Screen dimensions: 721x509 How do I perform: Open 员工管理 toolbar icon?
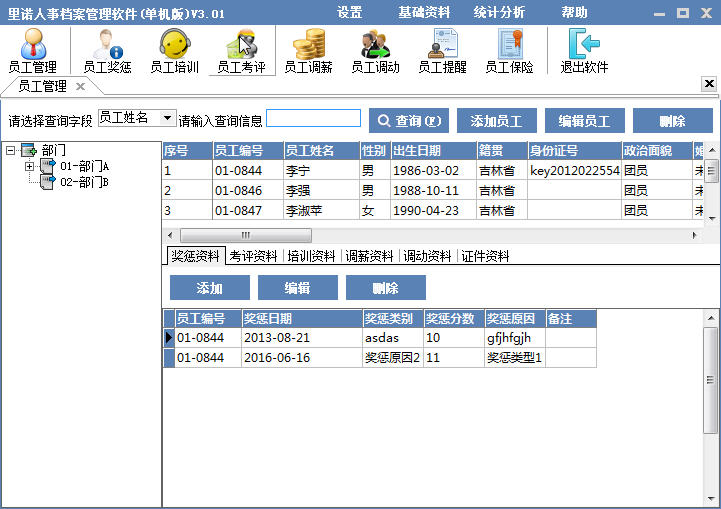pyautogui.click(x=33, y=51)
